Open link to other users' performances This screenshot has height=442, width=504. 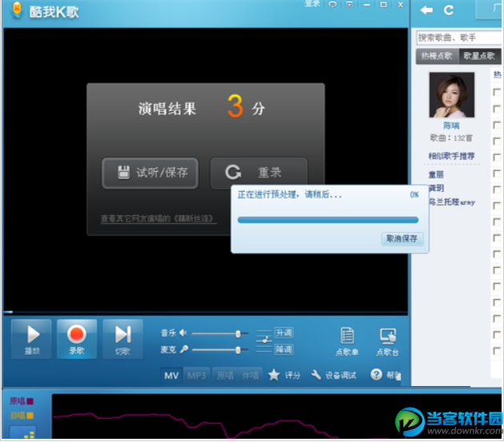tap(158, 219)
